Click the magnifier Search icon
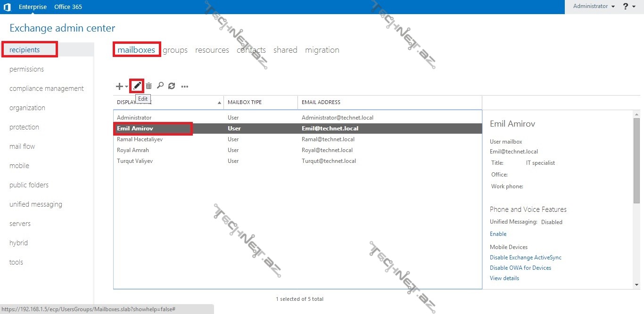Viewport: 644px width, 314px height. [x=160, y=86]
